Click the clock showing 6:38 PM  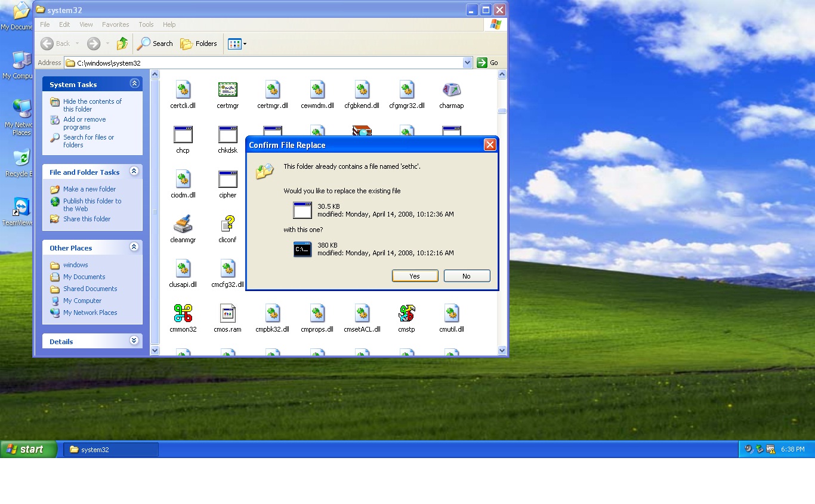(793, 449)
